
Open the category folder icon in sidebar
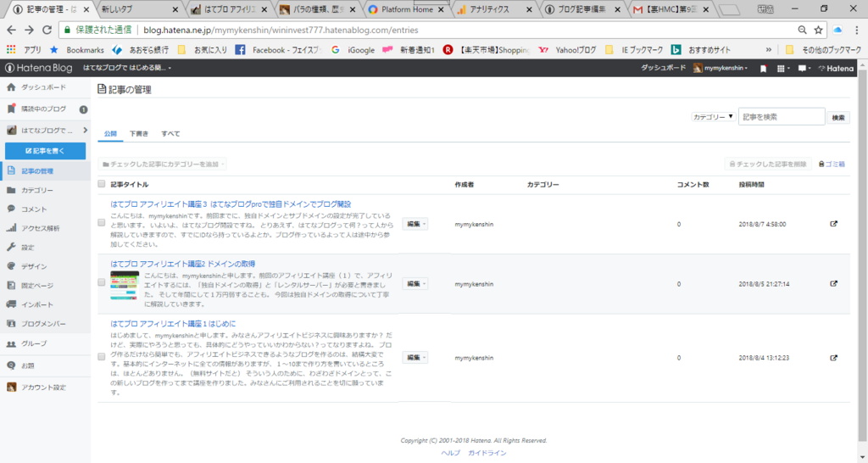[x=11, y=190]
